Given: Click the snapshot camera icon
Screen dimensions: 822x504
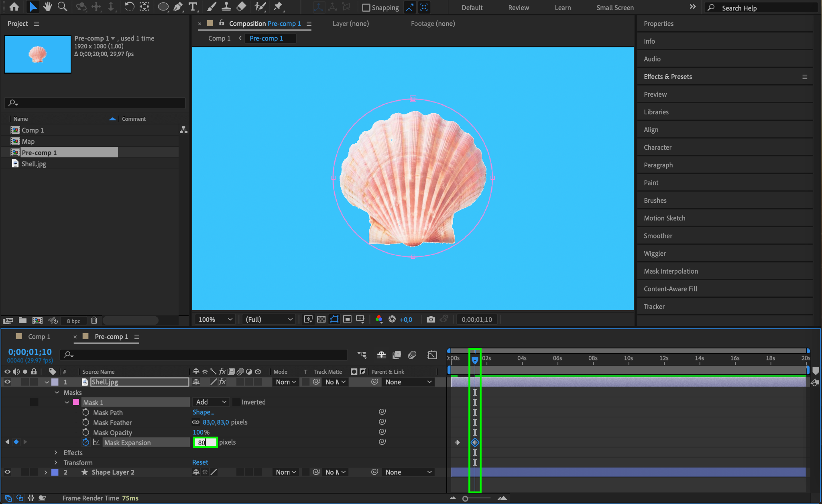Looking at the screenshot, I should [x=431, y=319].
